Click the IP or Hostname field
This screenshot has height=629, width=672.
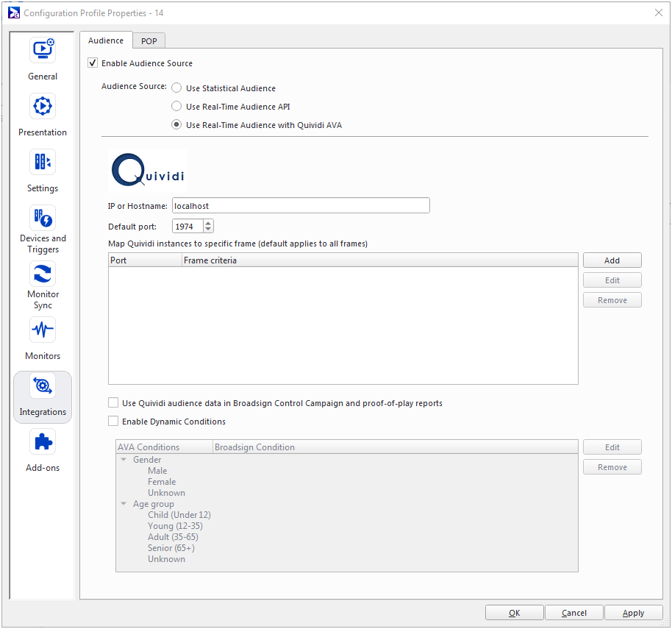pos(300,206)
